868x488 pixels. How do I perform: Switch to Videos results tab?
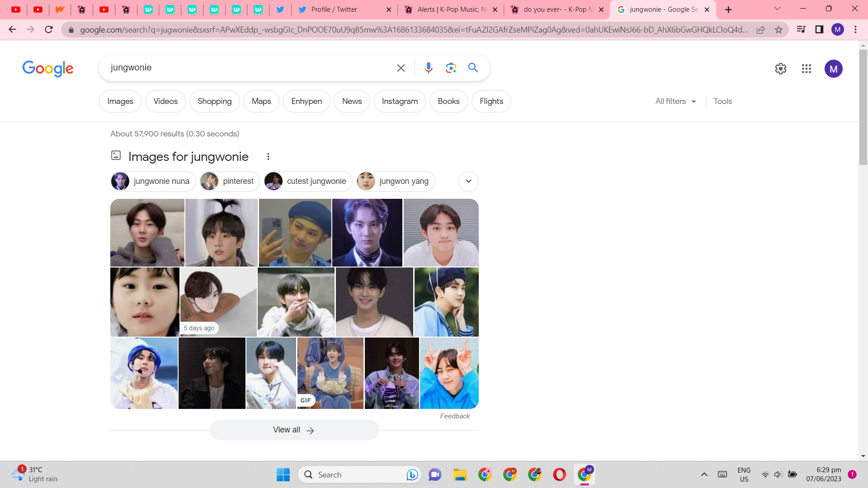pyautogui.click(x=165, y=101)
